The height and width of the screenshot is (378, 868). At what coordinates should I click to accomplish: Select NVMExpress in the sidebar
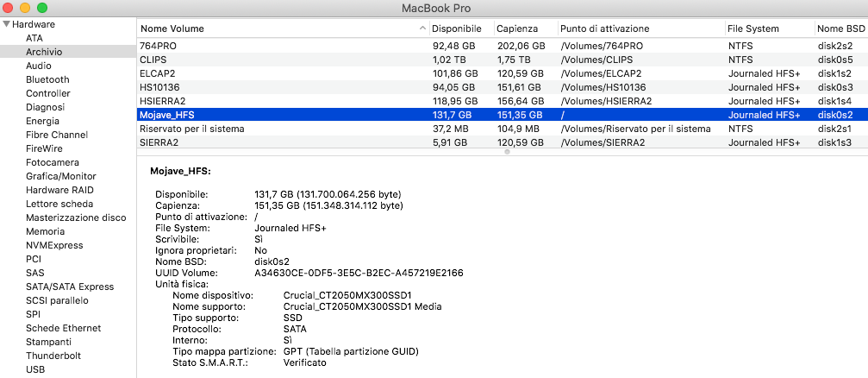point(54,246)
